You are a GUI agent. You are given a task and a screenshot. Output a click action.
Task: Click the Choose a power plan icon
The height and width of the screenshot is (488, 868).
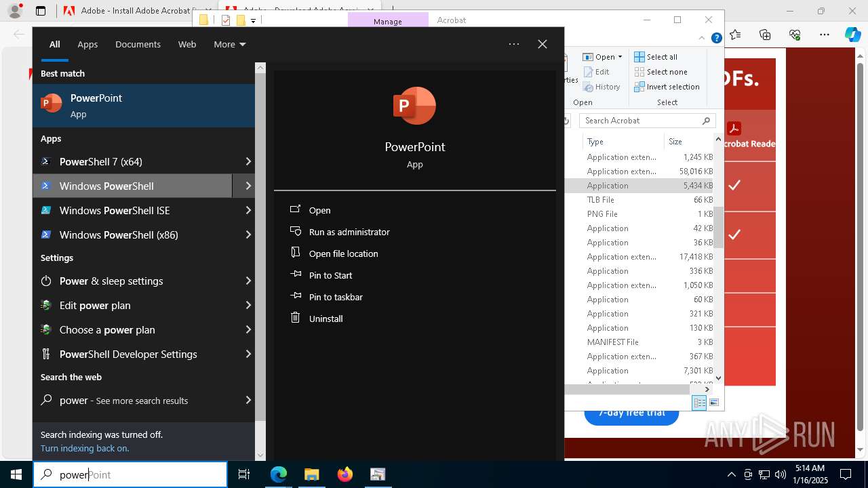(46, 329)
